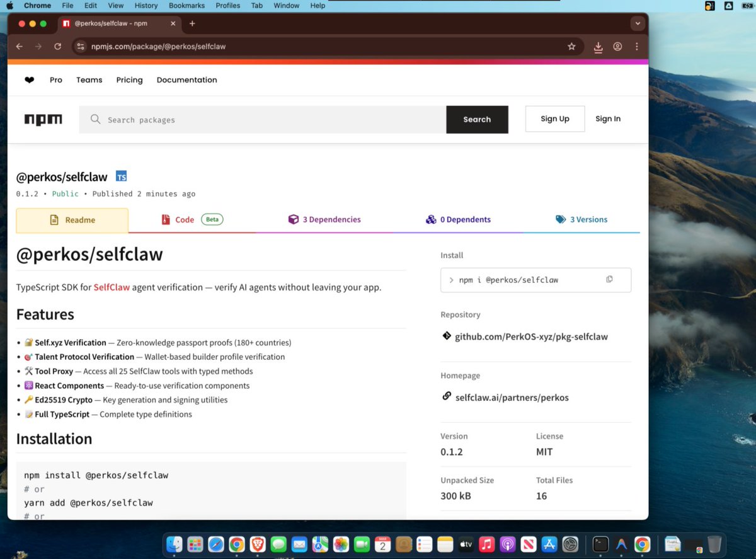This screenshot has height=559, width=756.
Task: Open the 0 Dependents tab
Action: click(458, 220)
